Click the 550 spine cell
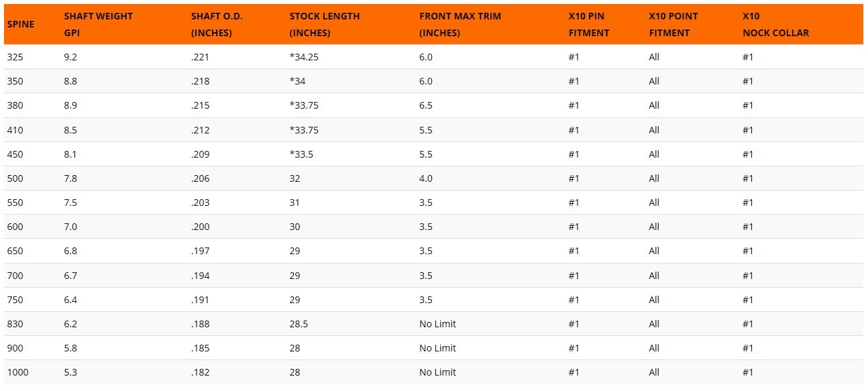Viewport: 868px width, 391px height. 15,203
